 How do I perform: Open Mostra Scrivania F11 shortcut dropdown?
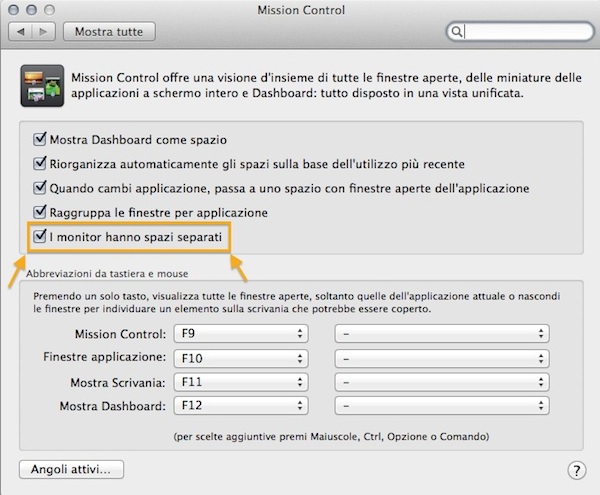pyautogui.click(x=241, y=382)
